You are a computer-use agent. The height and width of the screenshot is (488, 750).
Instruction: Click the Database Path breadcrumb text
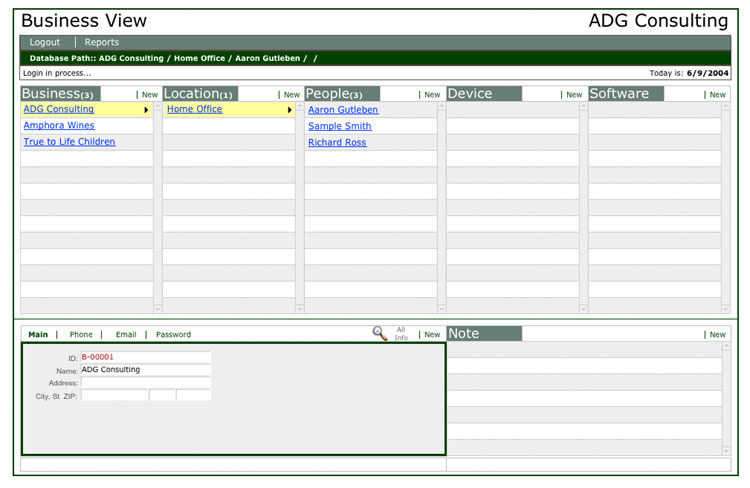click(x=173, y=58)
